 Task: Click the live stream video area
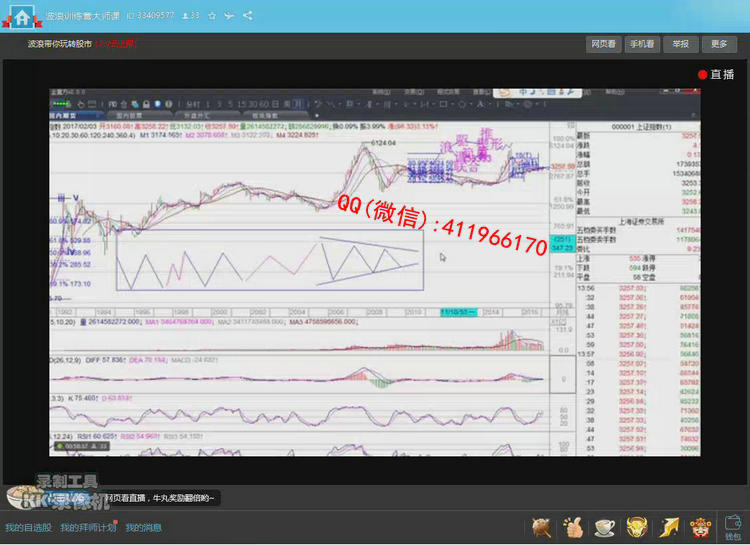click(x=375, y=272)
